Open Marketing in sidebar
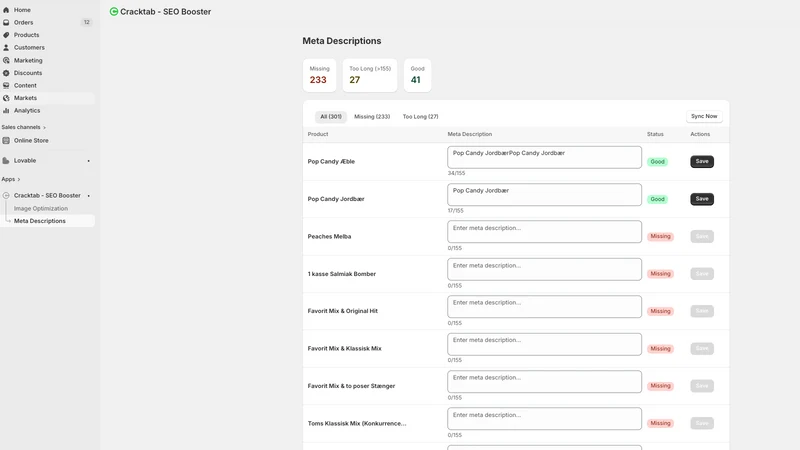Screen dimensions: 800x450 click(x=28, y=60)
